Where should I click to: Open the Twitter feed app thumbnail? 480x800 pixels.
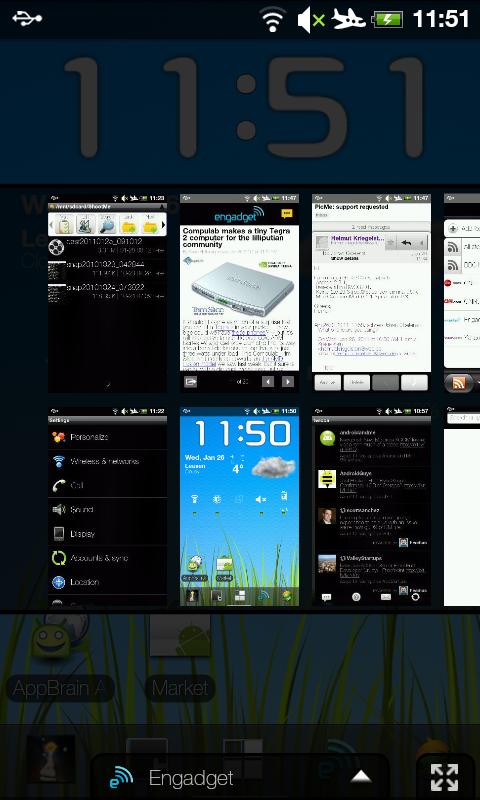pyautogui.click(x=371, y=506)
